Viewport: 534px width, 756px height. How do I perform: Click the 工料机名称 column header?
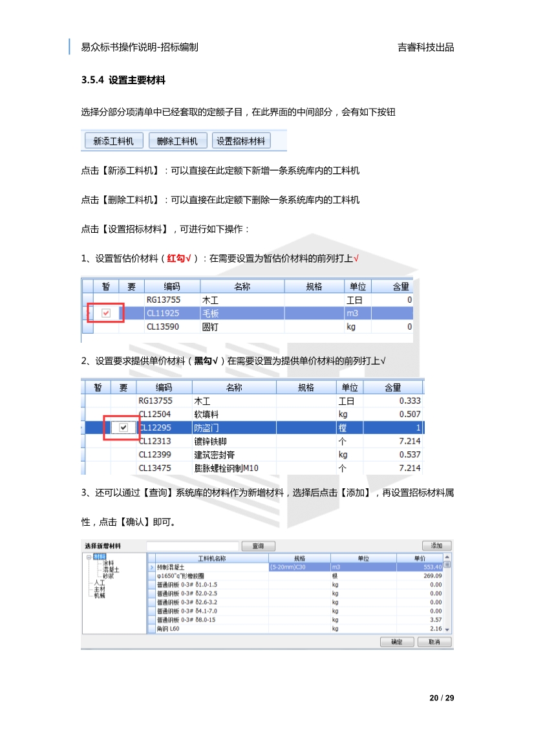point(212,558)
